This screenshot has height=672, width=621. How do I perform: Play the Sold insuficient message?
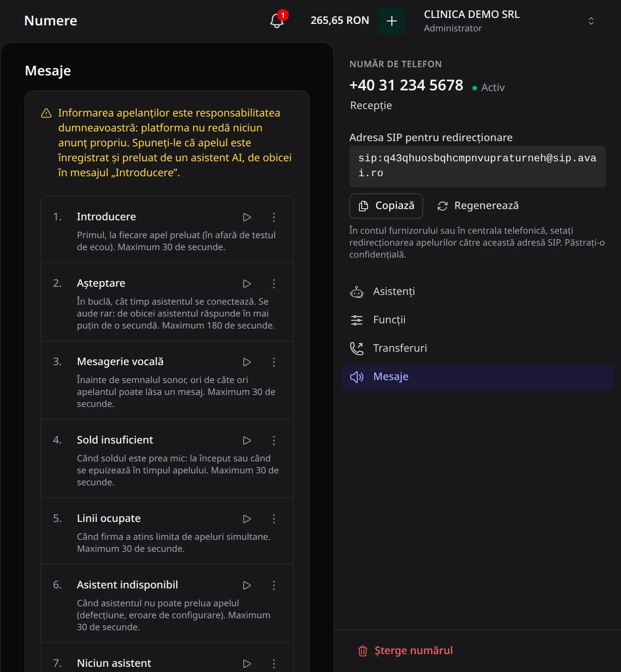coord(247,441)
